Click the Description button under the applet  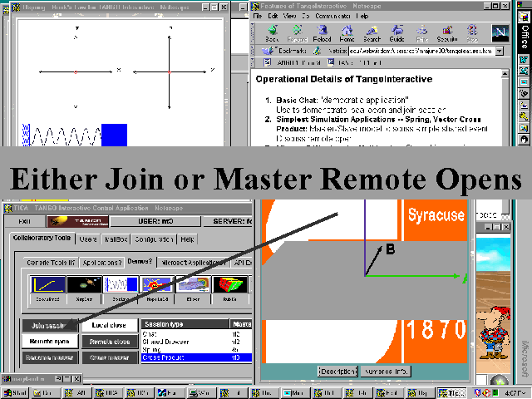tap(338, 372)
